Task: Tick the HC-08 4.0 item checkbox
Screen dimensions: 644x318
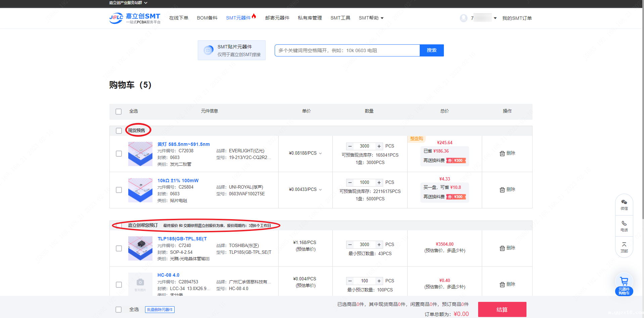Action: pyautogui.click(x=119, y=285)
